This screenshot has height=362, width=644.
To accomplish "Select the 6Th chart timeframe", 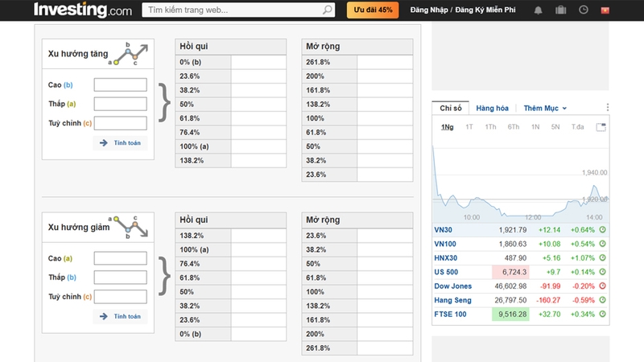I will [x=514, y=127].
